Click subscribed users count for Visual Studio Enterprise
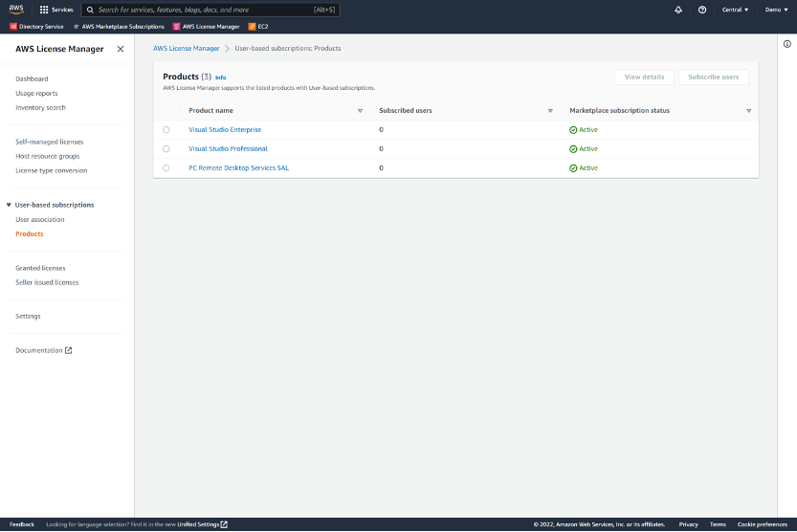797x532 pixels. point(381,130)
